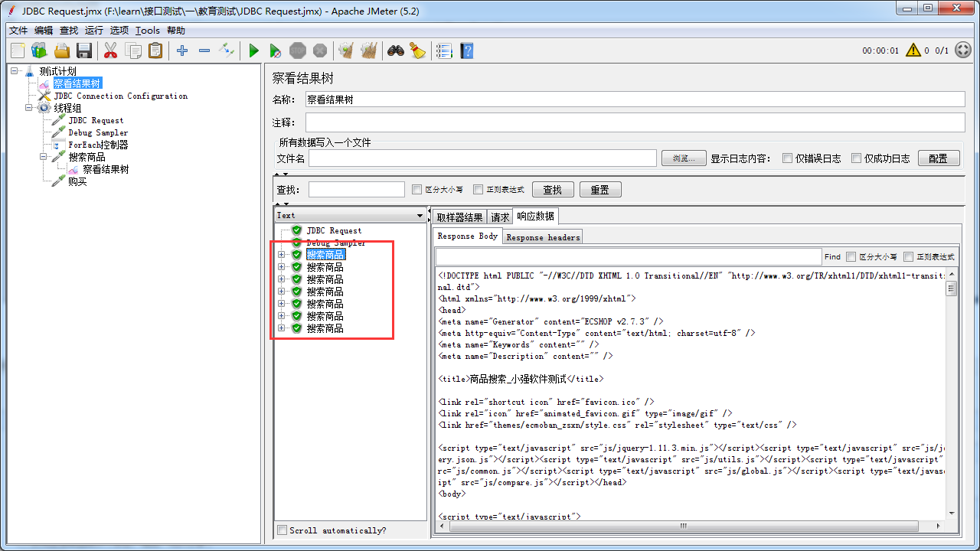
Task: Check 区分大小写 beside the Find button
Action: 851,257
